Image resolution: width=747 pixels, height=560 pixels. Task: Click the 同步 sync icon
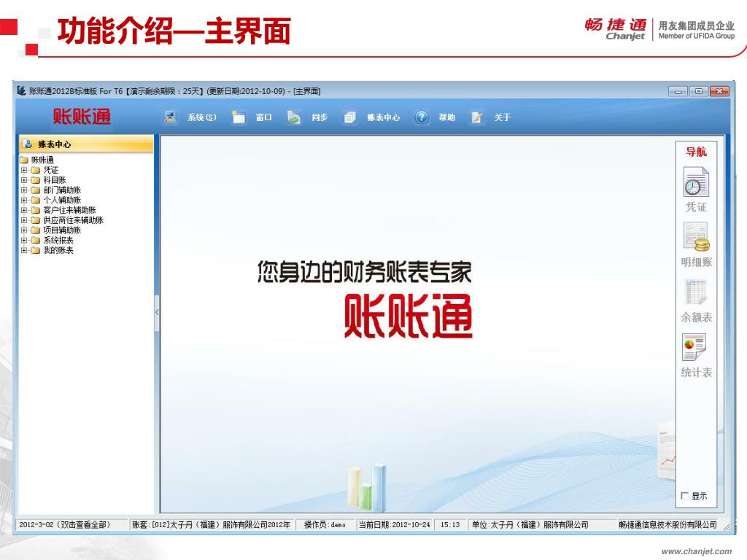294,117
